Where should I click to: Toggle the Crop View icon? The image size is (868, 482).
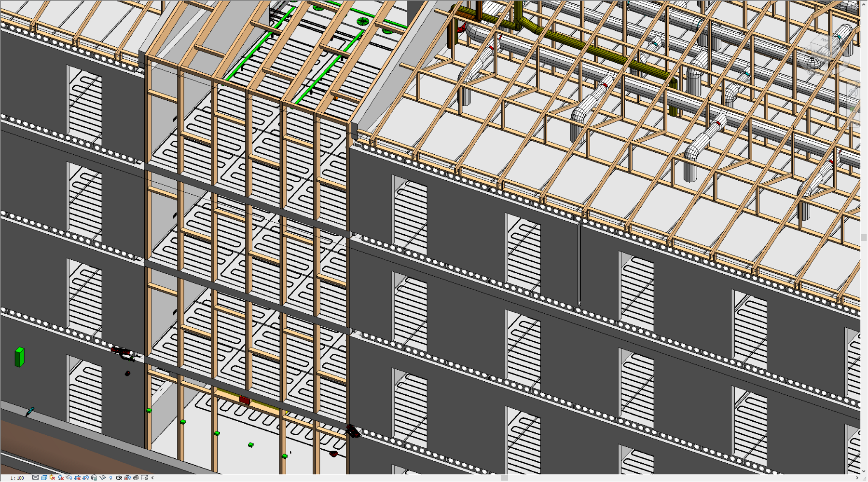[x=77, y=478]
